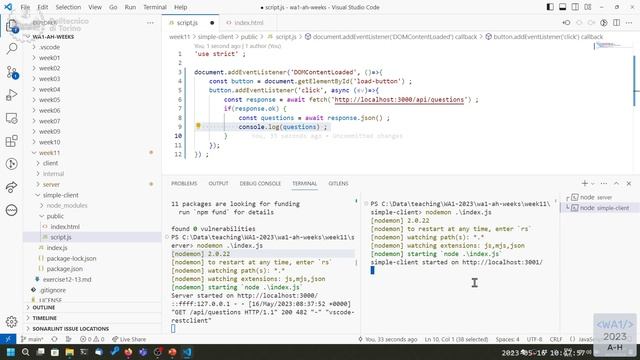Close the terminal panel
This screenshot has height=360, width=640.
pyautogui.click(x=629, y=184)
